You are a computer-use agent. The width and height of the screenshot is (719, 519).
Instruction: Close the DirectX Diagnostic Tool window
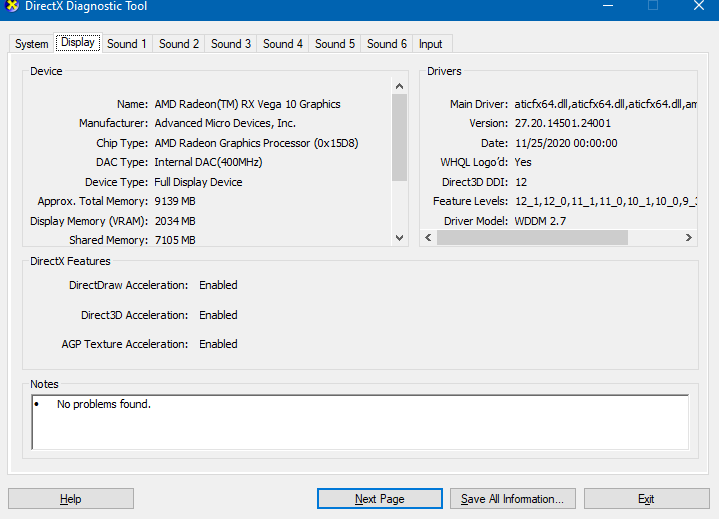(698, 6)
